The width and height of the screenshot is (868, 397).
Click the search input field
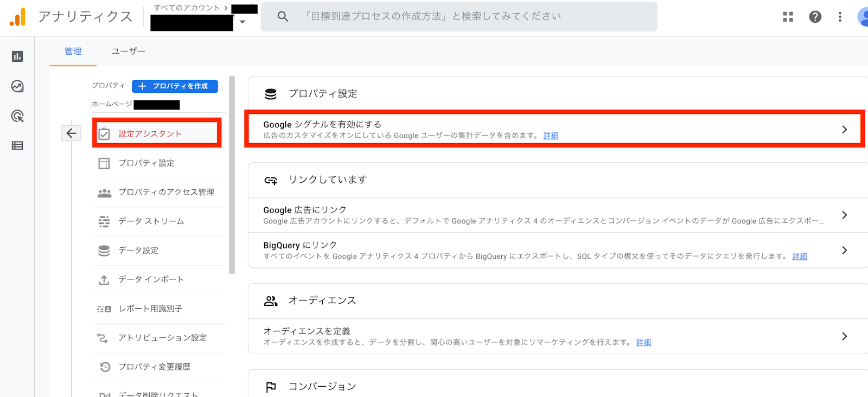[459, 17]
